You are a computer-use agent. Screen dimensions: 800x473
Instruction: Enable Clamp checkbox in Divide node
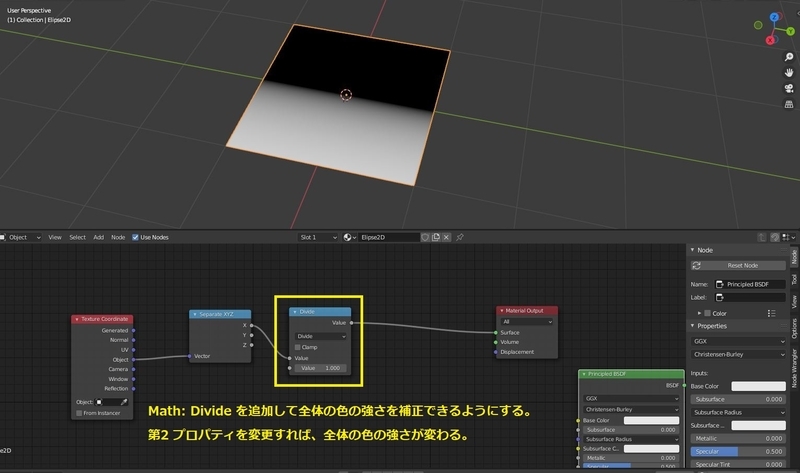[297, 347]
